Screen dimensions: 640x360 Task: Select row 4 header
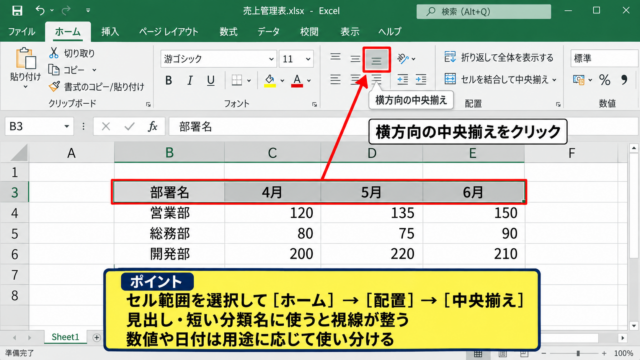[x=14, y=213]
